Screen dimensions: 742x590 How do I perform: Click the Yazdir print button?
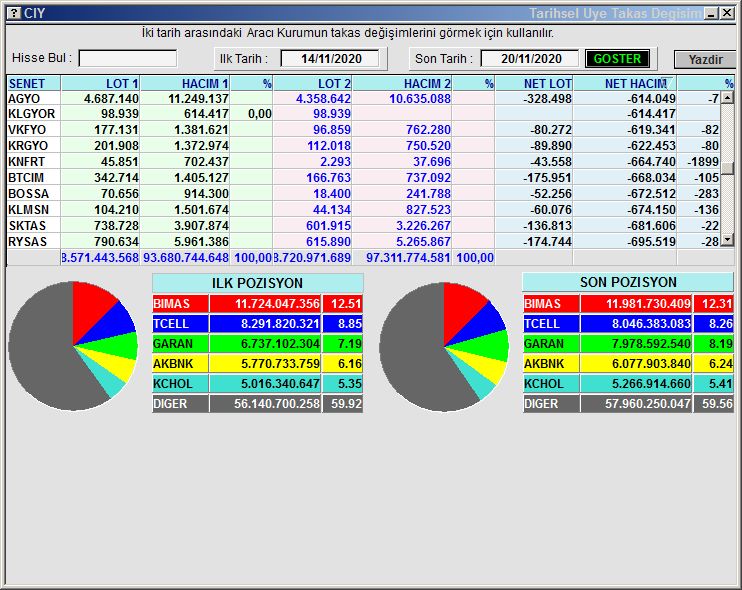click(705, 60)
